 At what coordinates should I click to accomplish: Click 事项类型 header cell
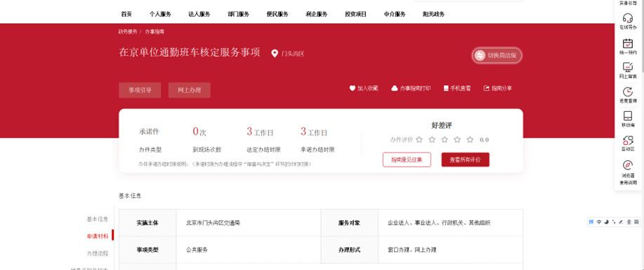147,250
